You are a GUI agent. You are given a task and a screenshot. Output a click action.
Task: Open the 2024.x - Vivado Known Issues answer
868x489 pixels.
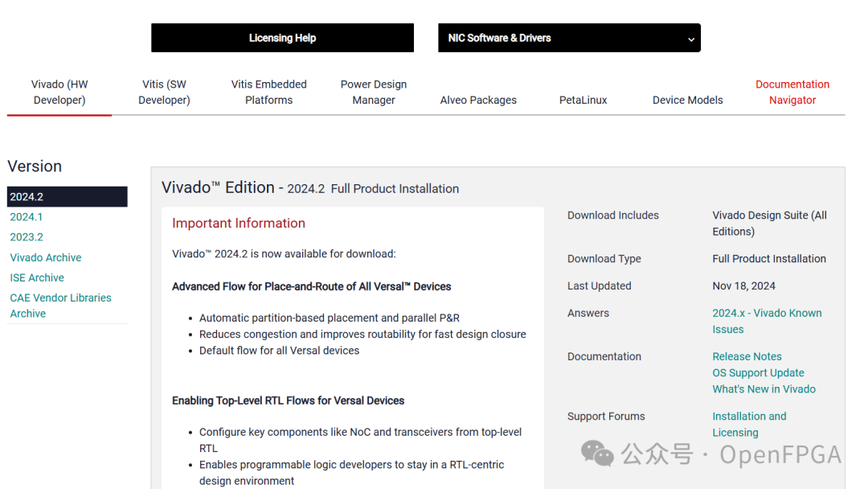767,321
